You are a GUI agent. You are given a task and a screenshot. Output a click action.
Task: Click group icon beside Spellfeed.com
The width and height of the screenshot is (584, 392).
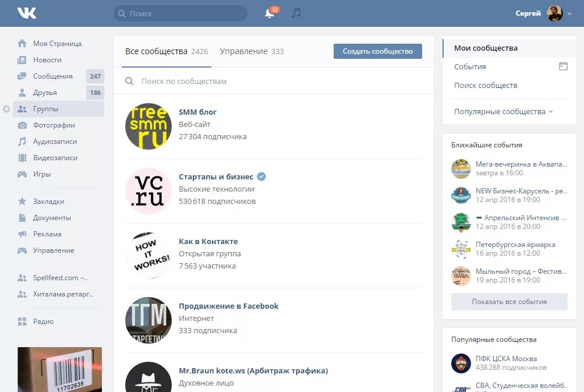(22, 278)
